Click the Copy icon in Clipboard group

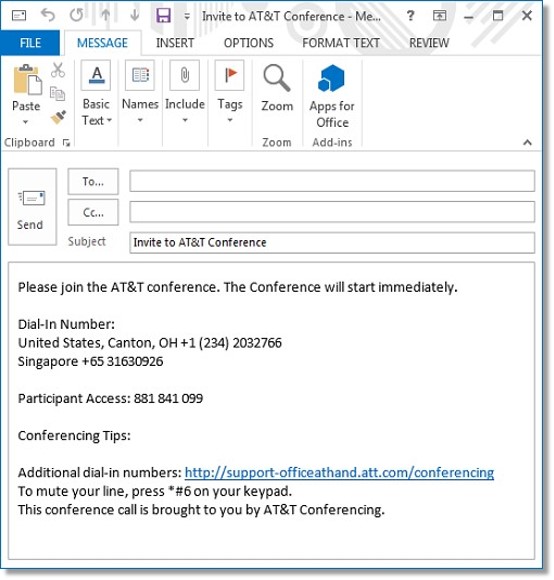(x=57, y=93)
